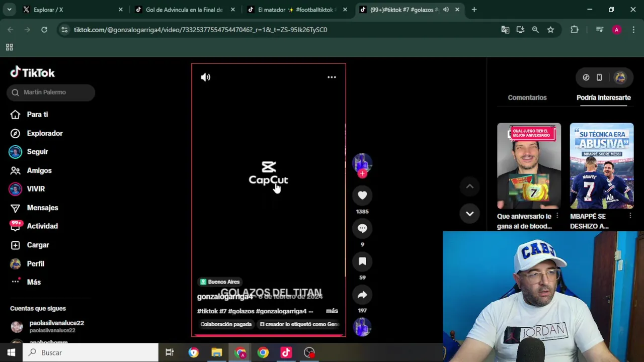Screen dimensions: 644x362
Task: Open the creator's avatar beside the video
Action: point(362,163)
